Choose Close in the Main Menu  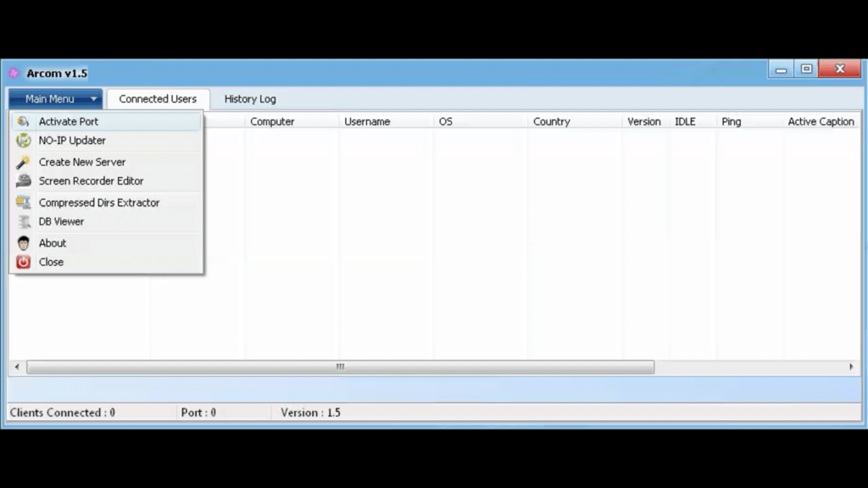click(106, 262)
